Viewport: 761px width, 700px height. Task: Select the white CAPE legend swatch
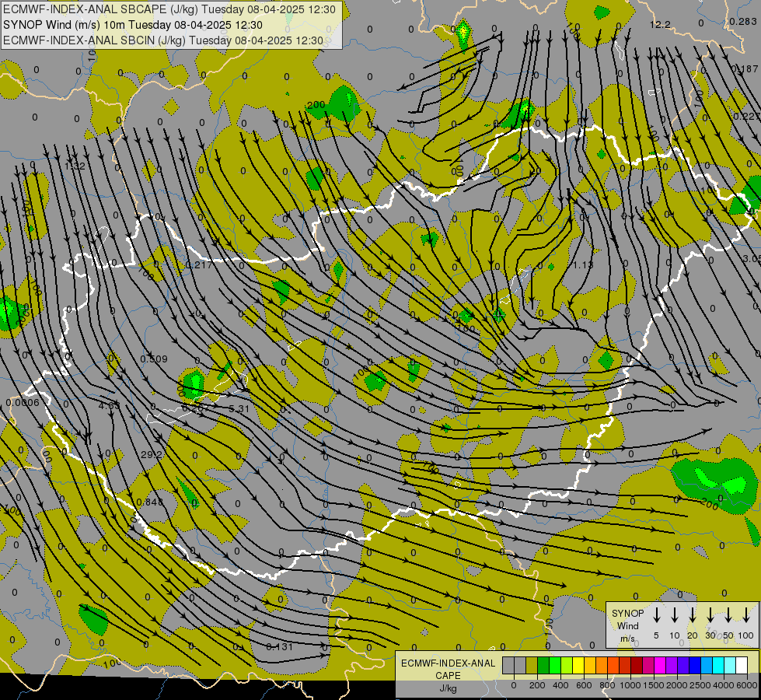pyautogui.click(x=742, y=666)
